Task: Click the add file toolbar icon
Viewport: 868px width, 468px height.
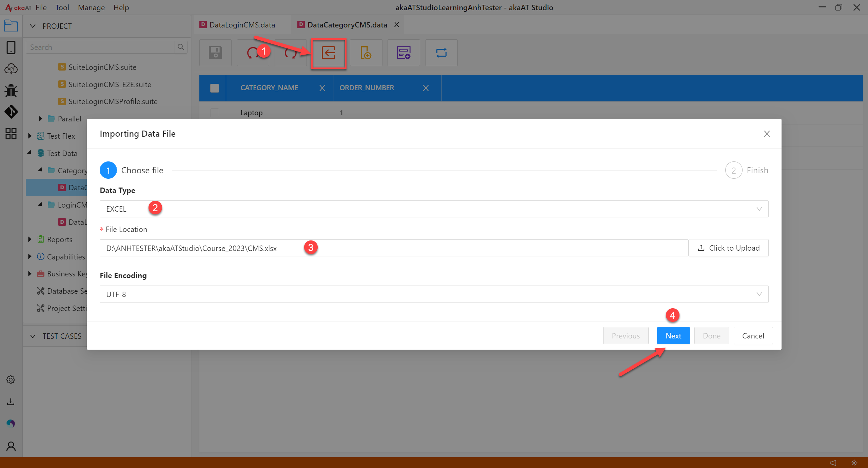Action: click(366, 53)
